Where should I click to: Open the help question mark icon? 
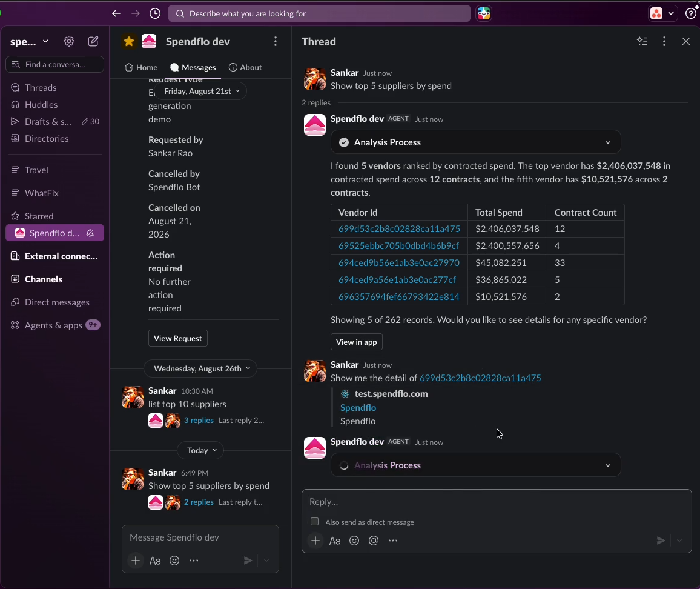(x=691, y=13)
